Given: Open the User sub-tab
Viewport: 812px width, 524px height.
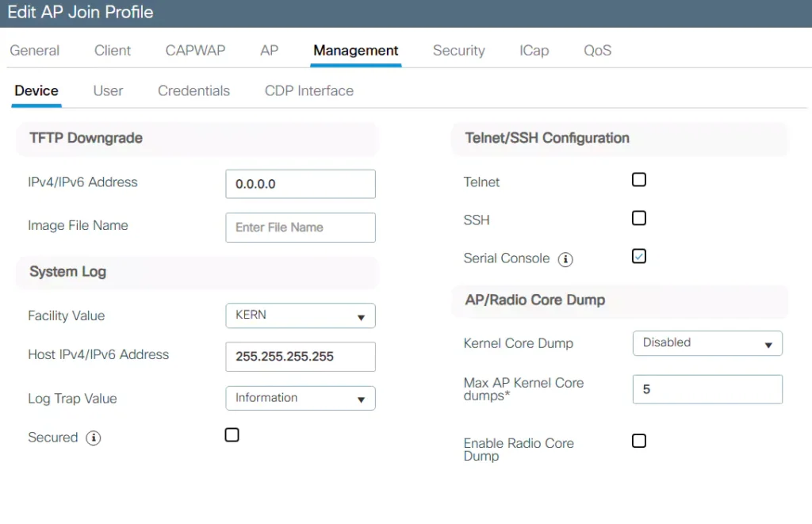Looking at the screenshot, I should click(108, 90).
